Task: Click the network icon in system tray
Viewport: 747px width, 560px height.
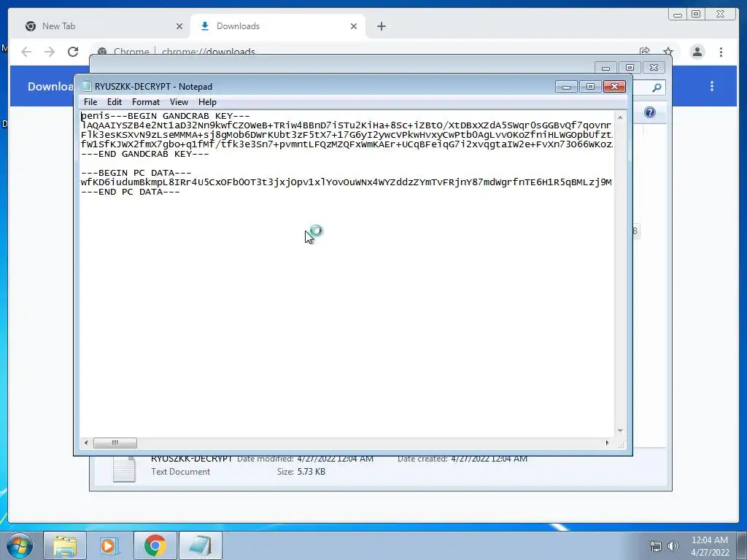Action: [x=656, y=546]
